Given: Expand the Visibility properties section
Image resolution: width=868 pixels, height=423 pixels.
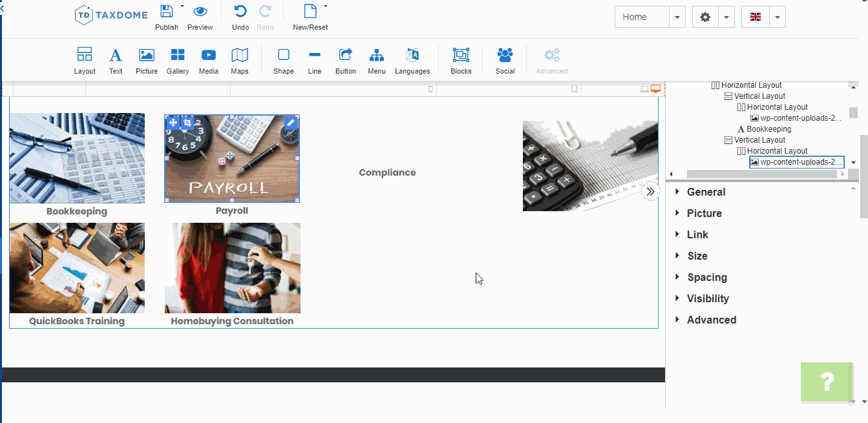Looking at the screenshot, I should [708, 298].
